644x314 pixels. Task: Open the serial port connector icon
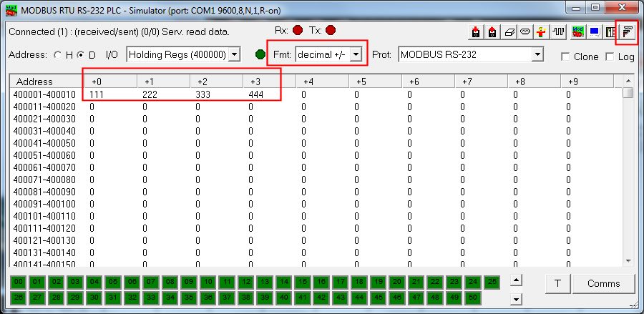tap(525, 31)
